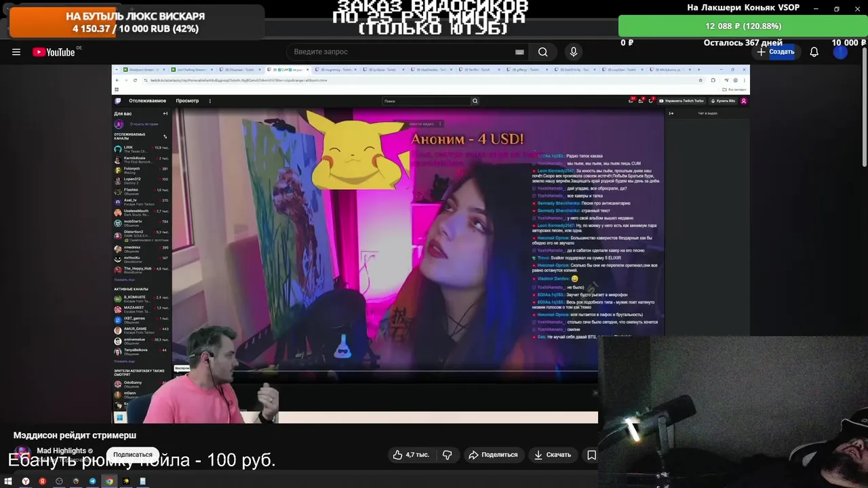Open the F1ashko channel in the sidebar
This screenshot has height=488, width=868.
click(x=141, y=191)
